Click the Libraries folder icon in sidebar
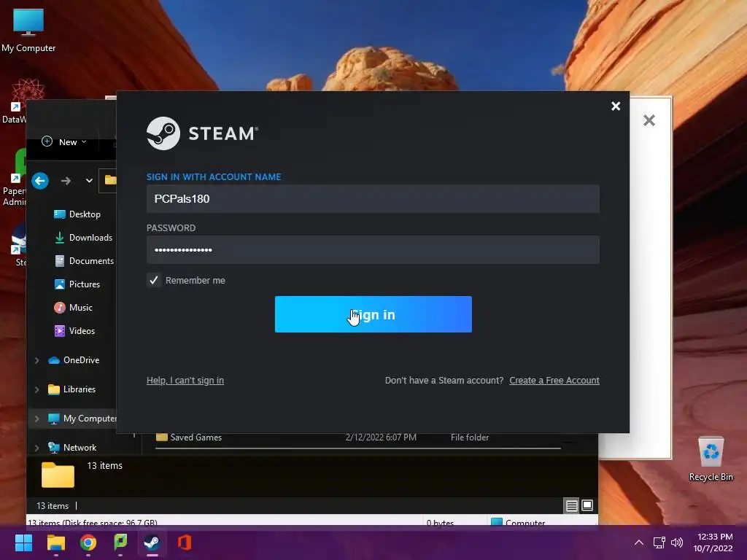Screen dimensions: 747x560 pyautogui.click(x=54, y=389)
